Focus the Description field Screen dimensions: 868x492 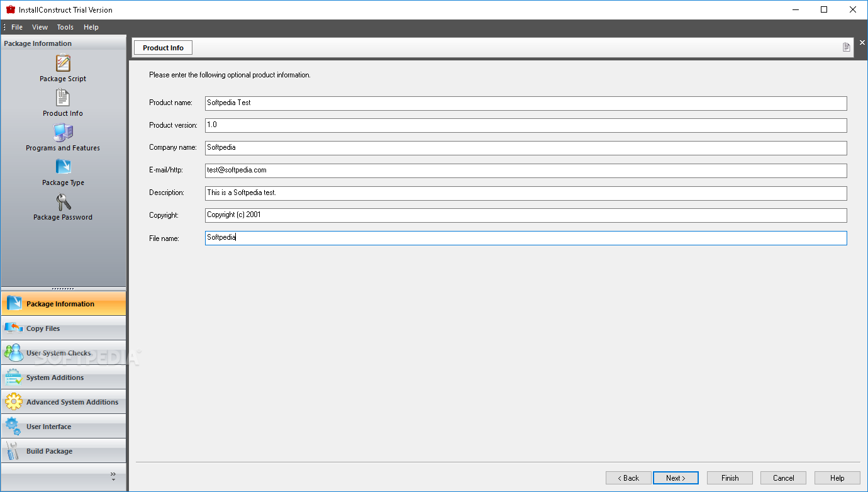[x=526, y=193]
